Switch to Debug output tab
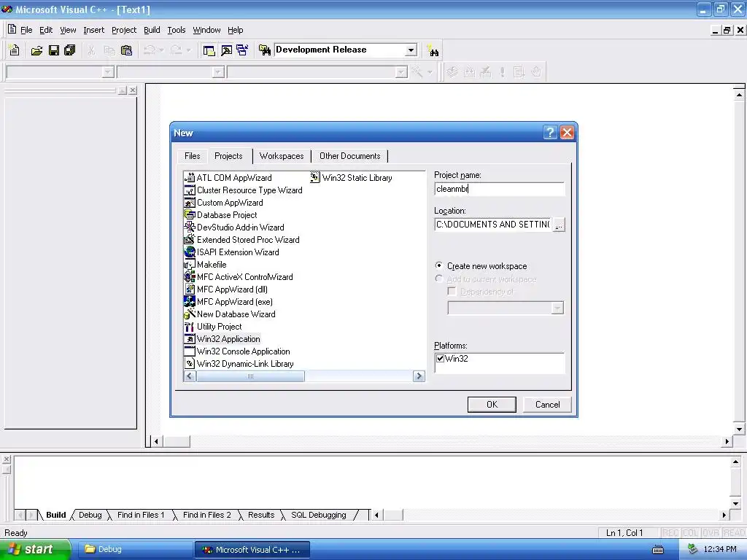The width and height of the screenshot is (747, 560). point(90,515)
